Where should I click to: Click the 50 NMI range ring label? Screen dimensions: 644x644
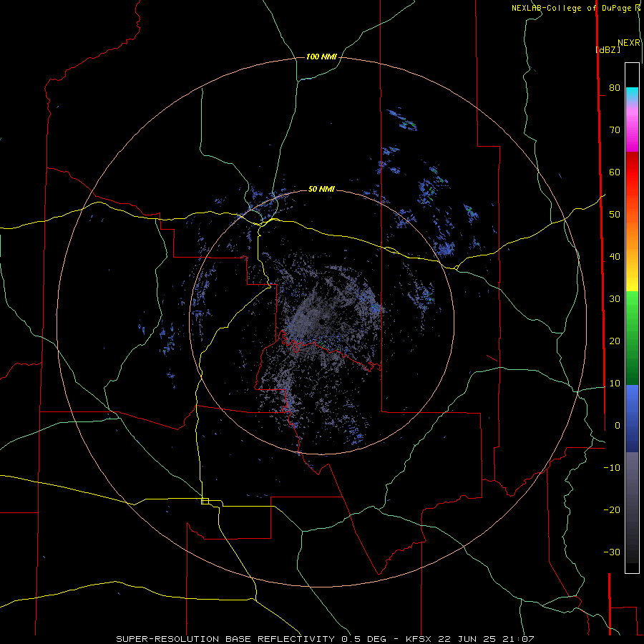[x=321, y=189]
